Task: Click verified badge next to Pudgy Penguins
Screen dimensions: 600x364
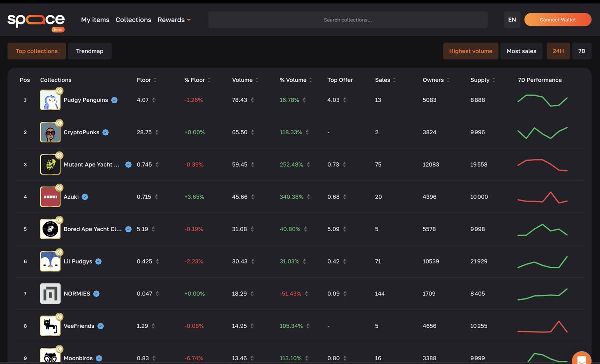Action: 114,100
